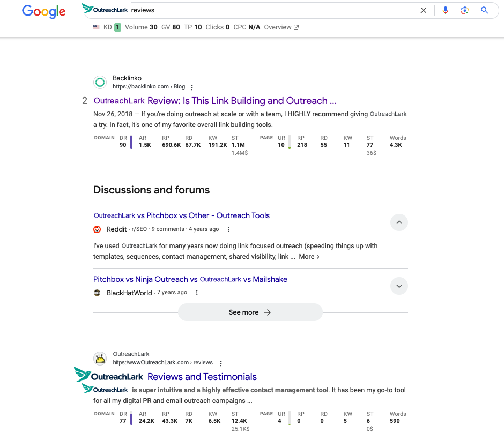The image size is (504, 440).
Task: Click Volume 30 metric in SEO bar
Action: coord(141,27)
